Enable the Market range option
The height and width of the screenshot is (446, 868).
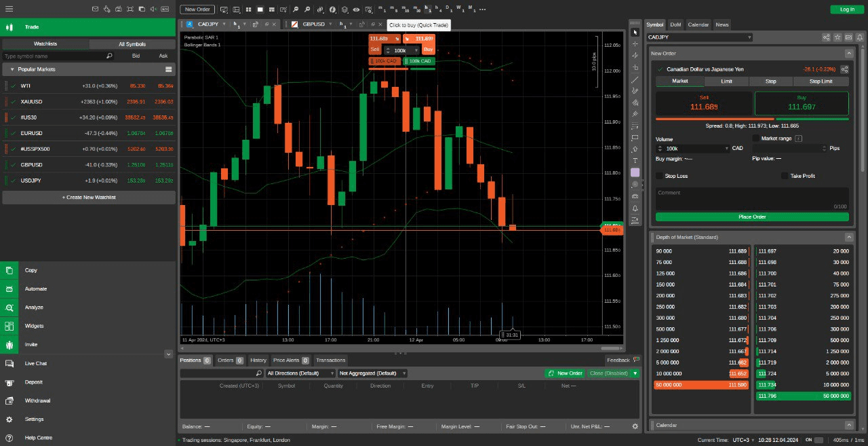pyautogui.click(x=757, y=138)
